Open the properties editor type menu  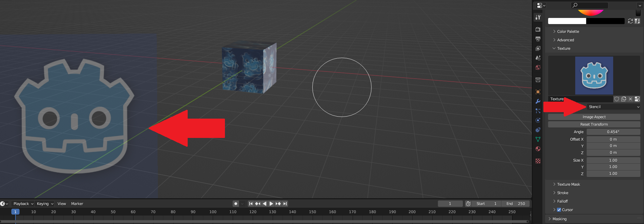pyautogui.click(x=541, y=5)
